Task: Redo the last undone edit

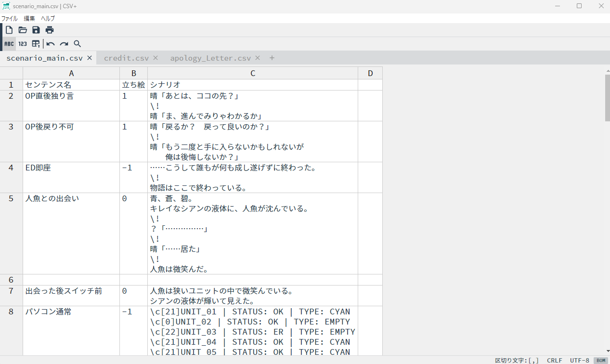Action: click(64, 44)
